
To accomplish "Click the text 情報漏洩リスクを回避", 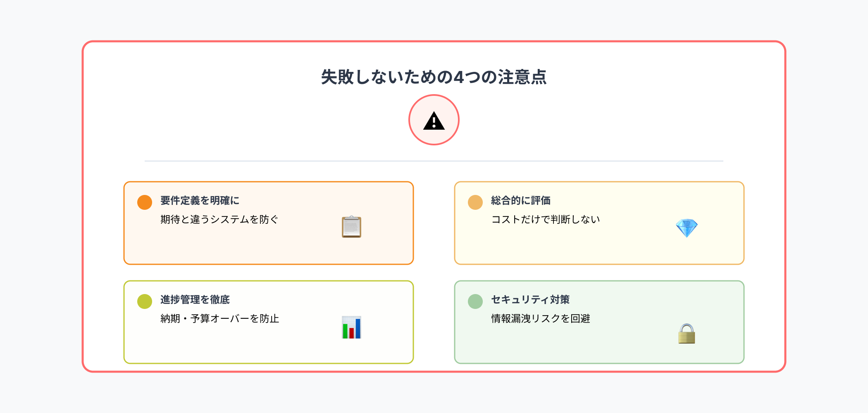I will [x=540, y=318].
